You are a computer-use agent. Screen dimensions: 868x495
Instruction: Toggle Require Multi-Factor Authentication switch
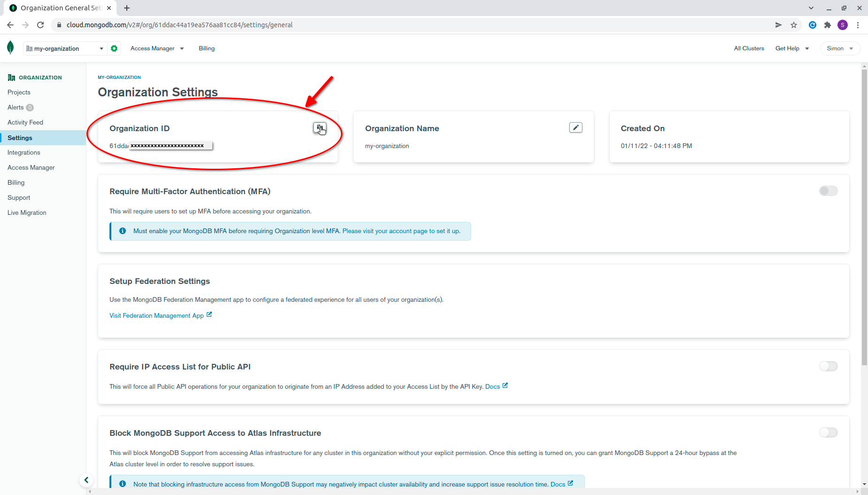coord(828,191)
